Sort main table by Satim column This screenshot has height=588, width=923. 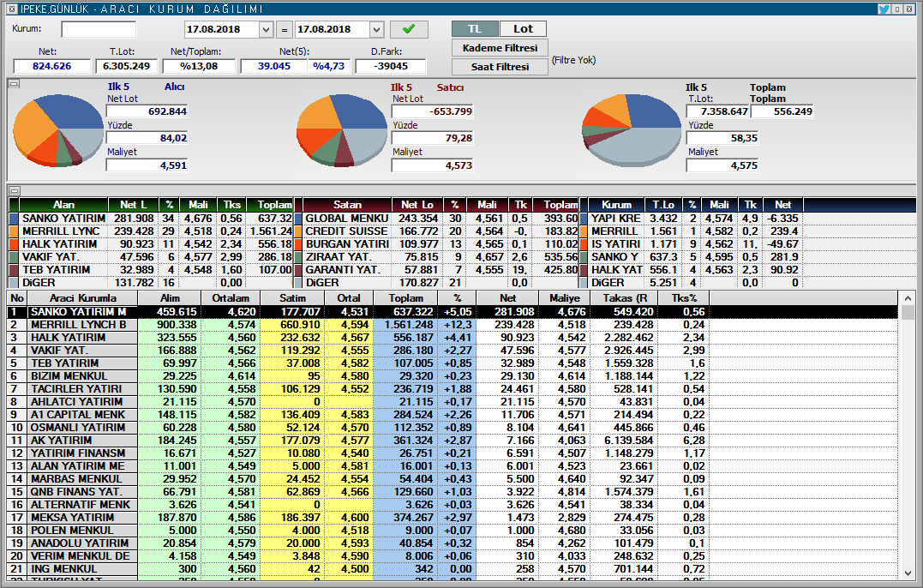(292, 298)
